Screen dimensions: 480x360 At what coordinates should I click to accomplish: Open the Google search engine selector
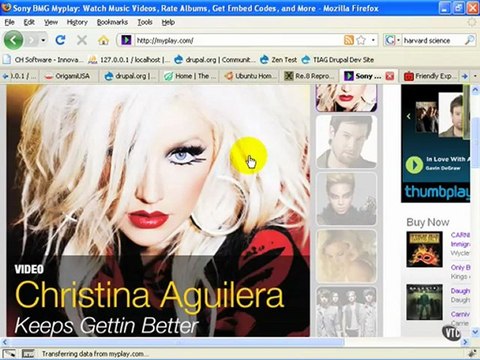[x=392, y=40]
